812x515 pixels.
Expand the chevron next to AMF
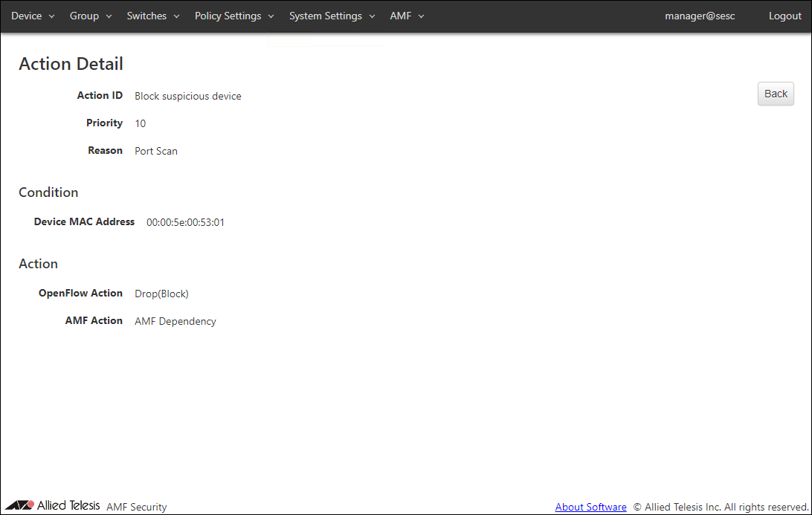click(421, 16)
